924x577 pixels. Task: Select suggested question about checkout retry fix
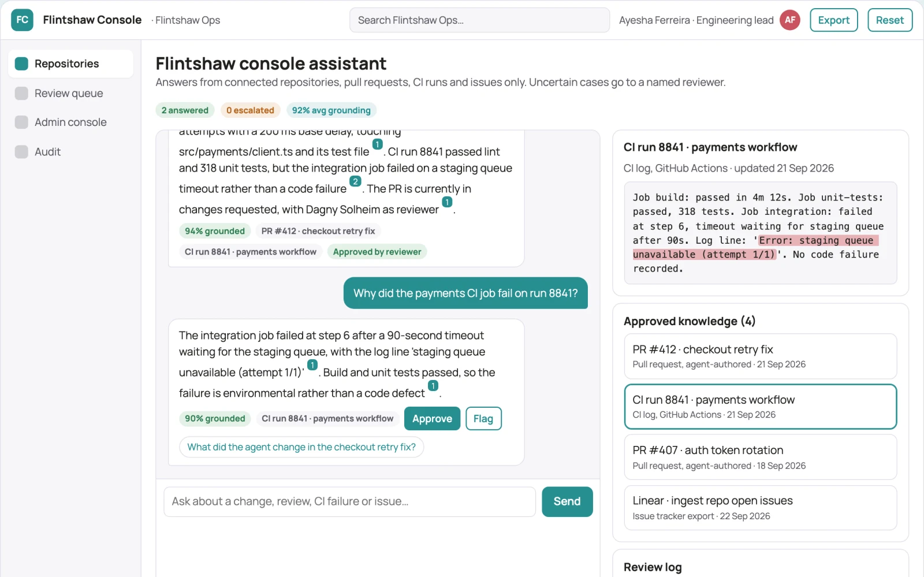tap(301, 447)
